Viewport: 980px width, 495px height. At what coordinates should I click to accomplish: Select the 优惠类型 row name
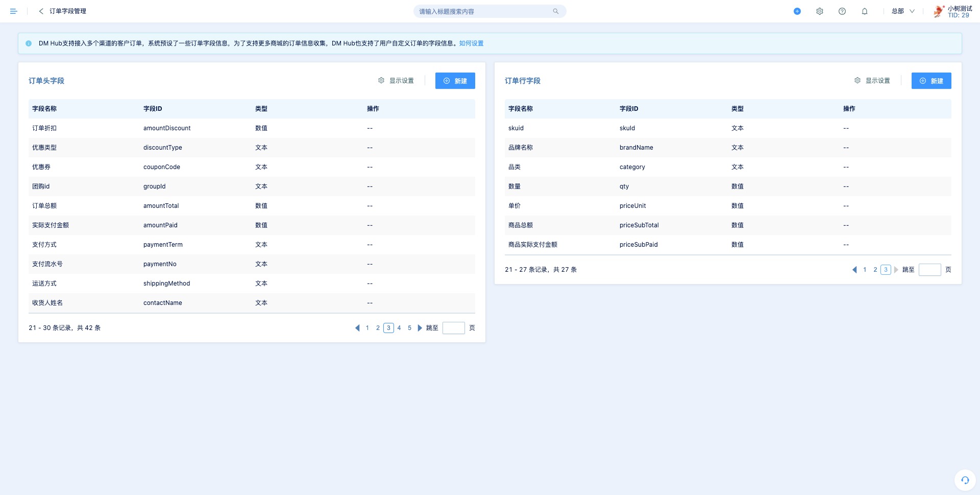[44, 148]
